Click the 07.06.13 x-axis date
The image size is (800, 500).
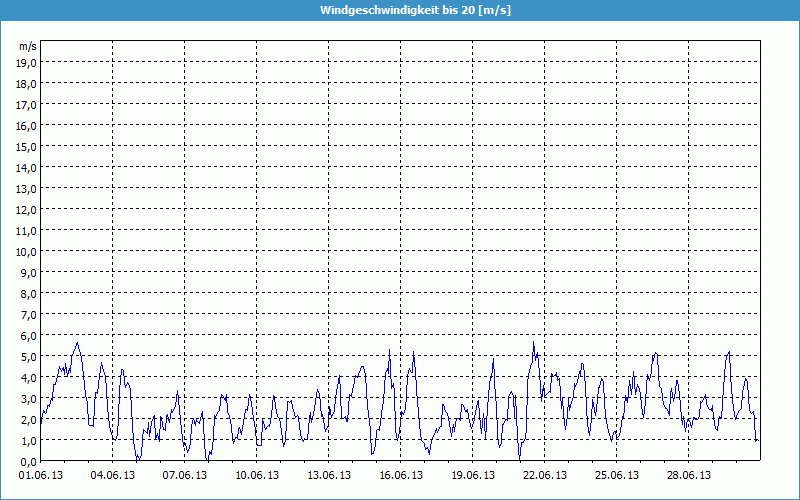(185, 476)
